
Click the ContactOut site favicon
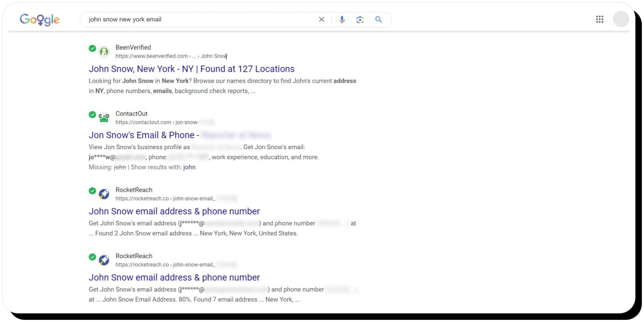(x=104, y=117)
